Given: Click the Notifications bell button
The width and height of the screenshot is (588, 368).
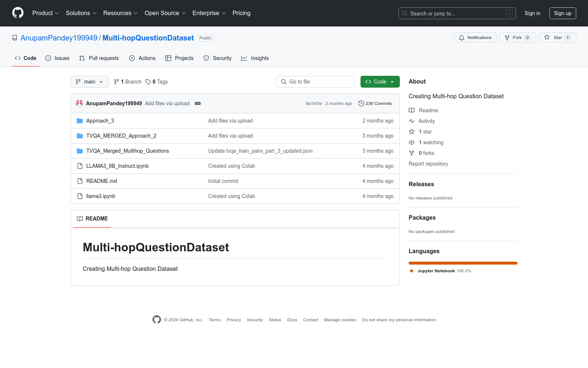Looking at the screenshot, I should point(475,38).
